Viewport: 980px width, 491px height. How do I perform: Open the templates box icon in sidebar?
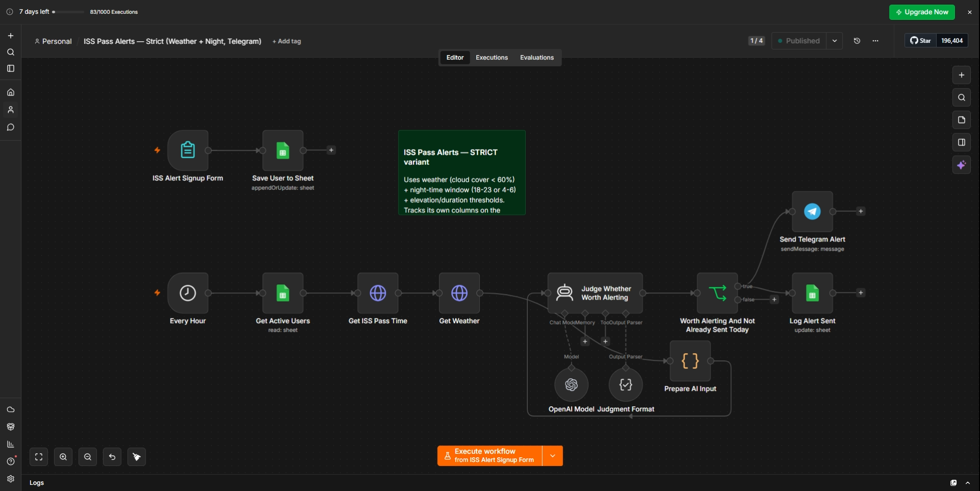coord(11,427)
